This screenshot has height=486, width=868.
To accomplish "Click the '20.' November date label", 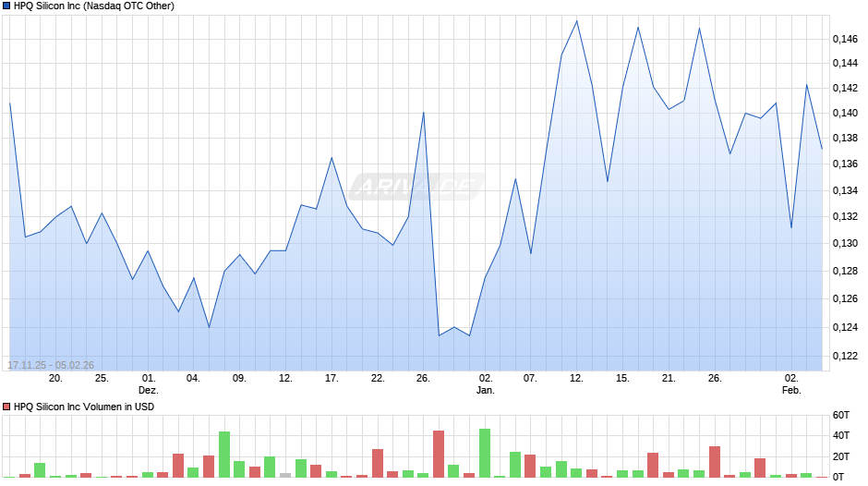I will pos(55,379).
